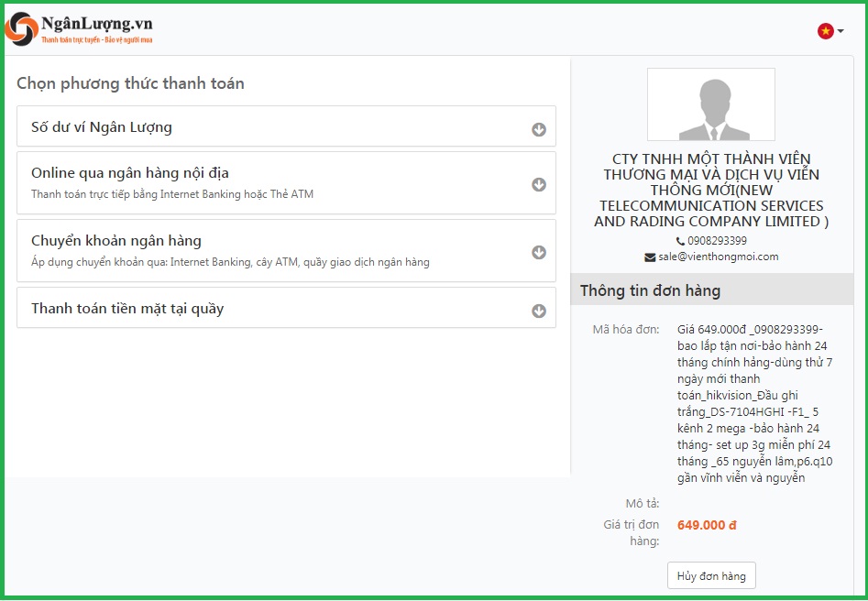
Task: Expand the Chuyển khoản ngân hàng arrow
Action: (539, 252)
